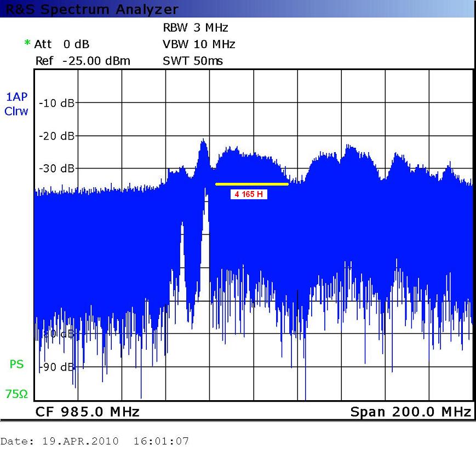Click the RBW 3 MHz setting
Viewport: 476px width, 462px height.
[195, 27]
